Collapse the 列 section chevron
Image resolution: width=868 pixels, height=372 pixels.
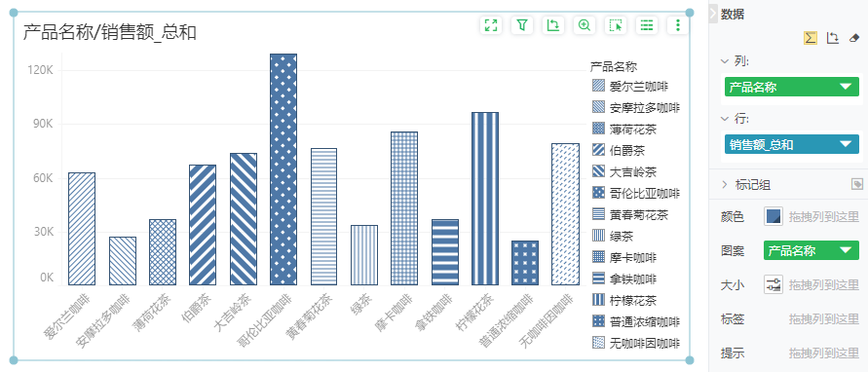[725, 61]
